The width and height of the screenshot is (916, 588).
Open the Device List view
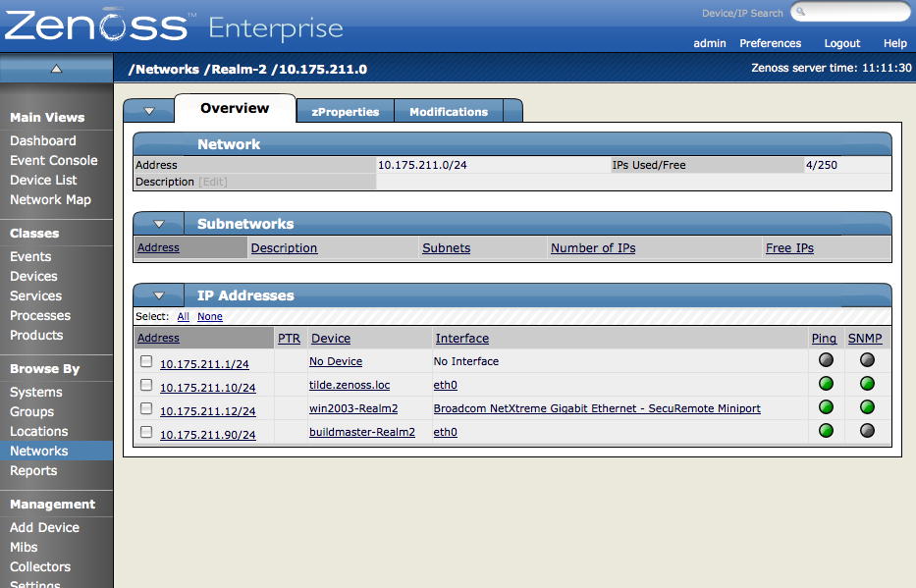point(43,180)
